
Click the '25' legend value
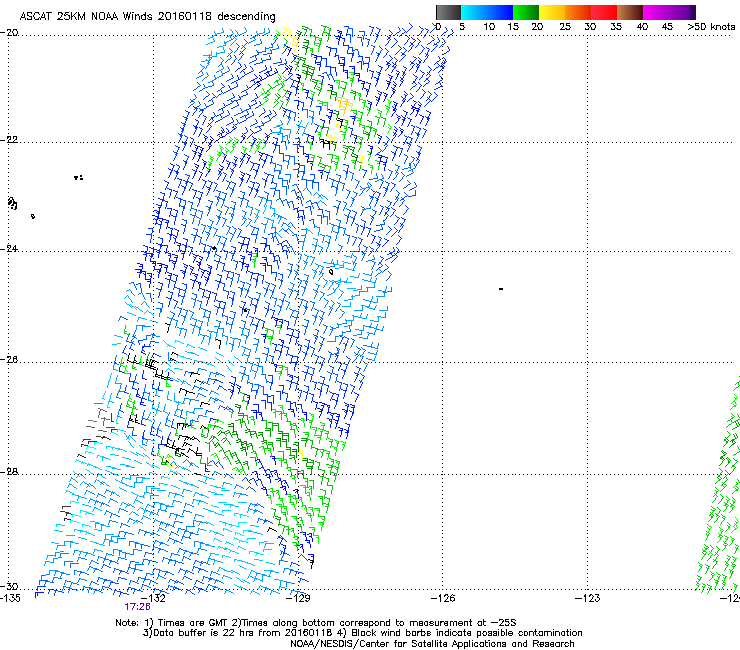point(565,27)
